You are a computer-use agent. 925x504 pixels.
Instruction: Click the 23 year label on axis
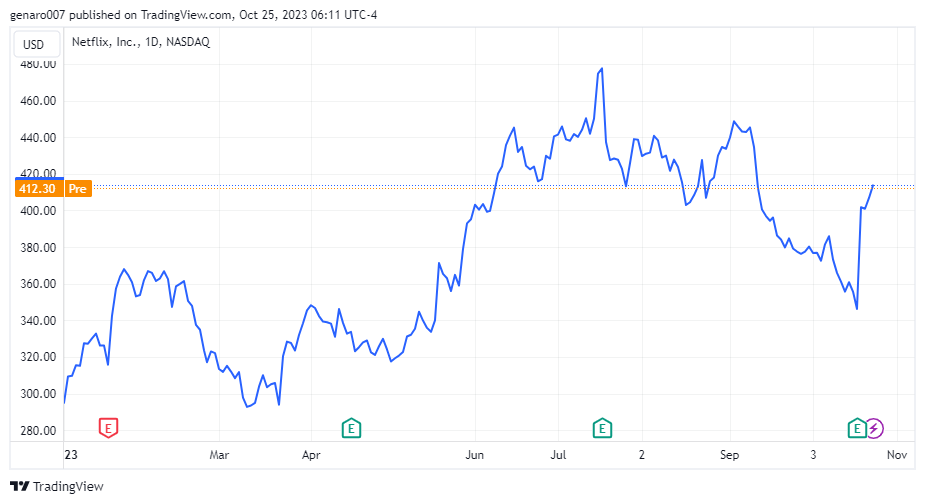coord(71,455)
